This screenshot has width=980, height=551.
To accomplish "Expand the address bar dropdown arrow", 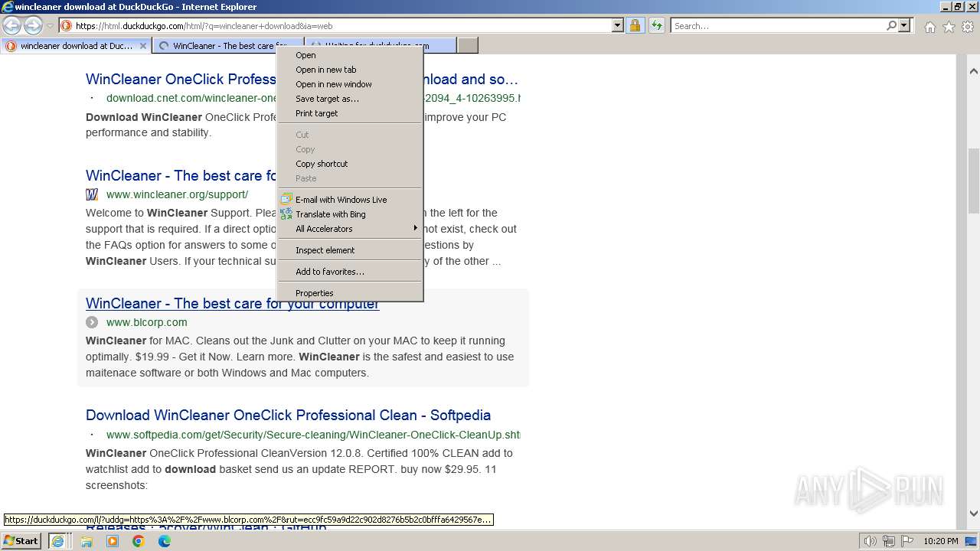I will (x=618, y=25).
